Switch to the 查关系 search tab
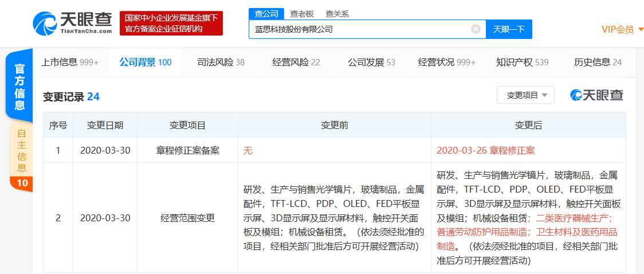The image size is (644, 274). 337,14
